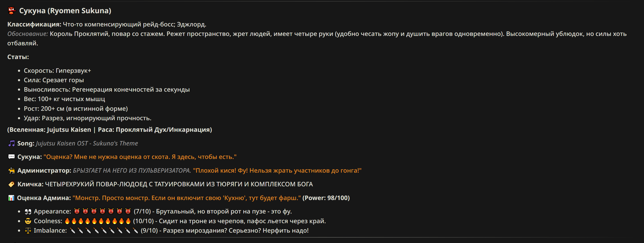This screenshot has height=243, width=644.
Task: Click the balance scale emoji before Imbalance
Action: pyautogui.click(x=28, y=230)
